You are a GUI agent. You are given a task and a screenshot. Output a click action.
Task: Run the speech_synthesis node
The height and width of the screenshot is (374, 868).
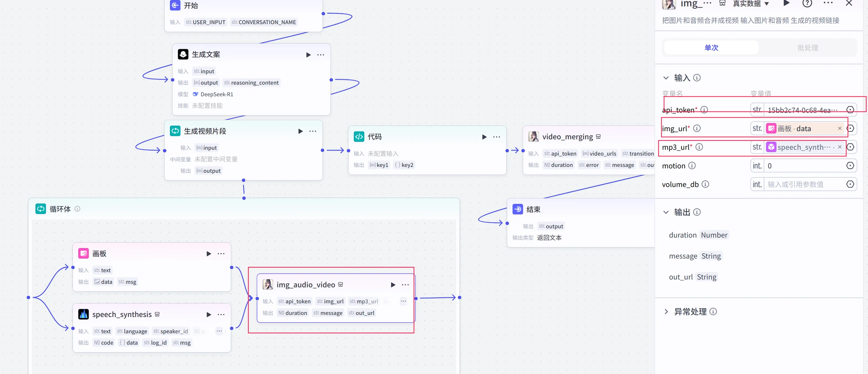pyautogui.click(x=209, y=314)
